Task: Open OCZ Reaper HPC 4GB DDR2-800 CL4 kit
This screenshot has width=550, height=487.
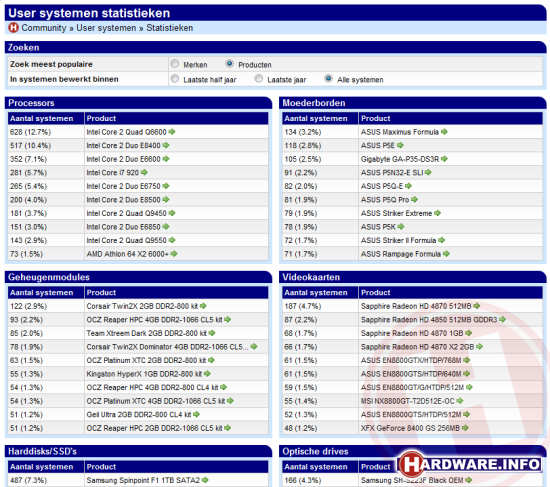Action: point(152,387)
